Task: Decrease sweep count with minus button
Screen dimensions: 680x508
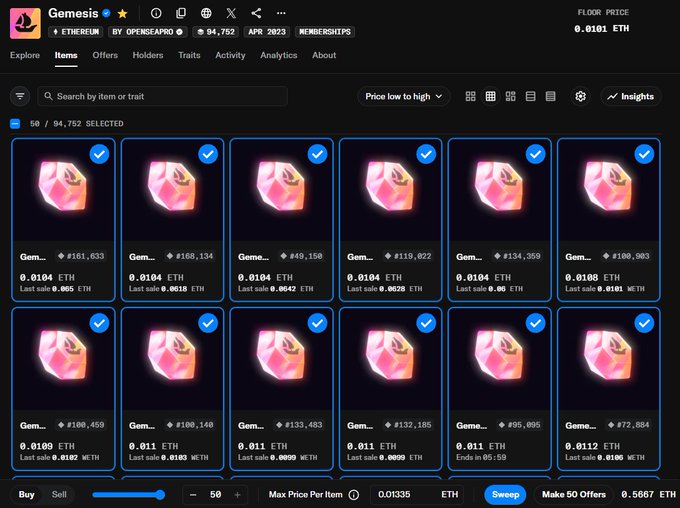Action: 193,495
